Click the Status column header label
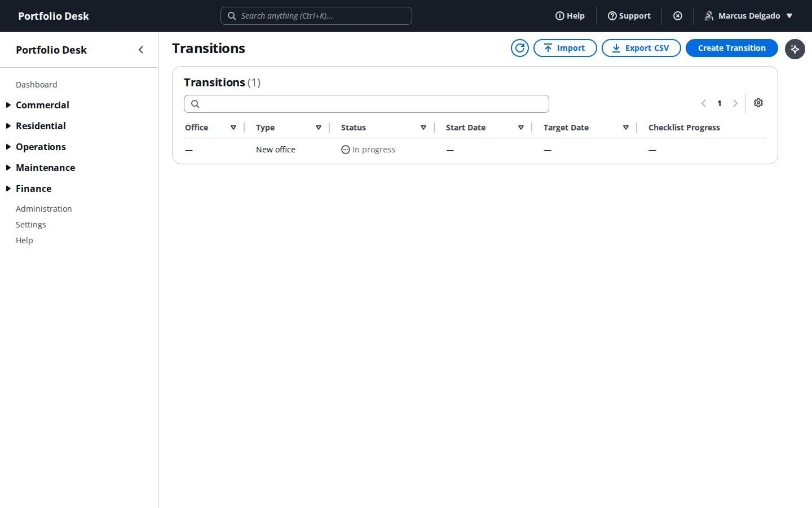The image size is (812, 508). coord(354,128)
